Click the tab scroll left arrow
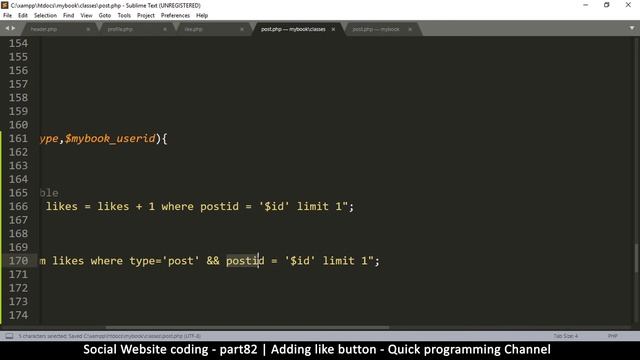Image resolution: width=640 pixels, height=360 pixels. click(x=7, y=28)
